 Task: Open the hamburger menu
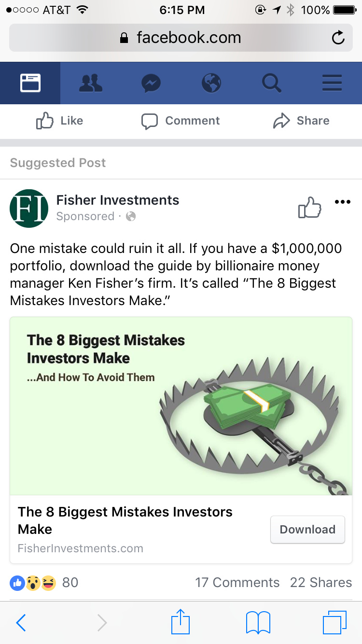pyautogui.click(x=332, y=83)
